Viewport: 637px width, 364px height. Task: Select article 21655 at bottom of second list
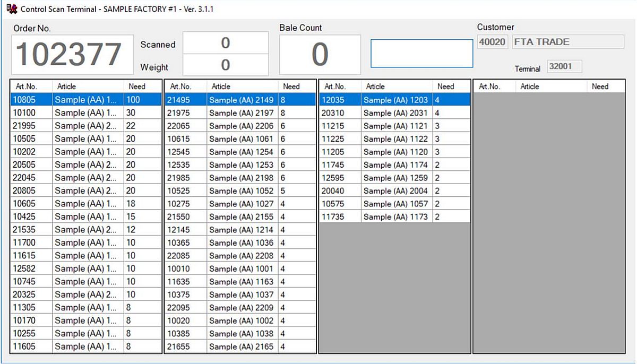(240, 346)
